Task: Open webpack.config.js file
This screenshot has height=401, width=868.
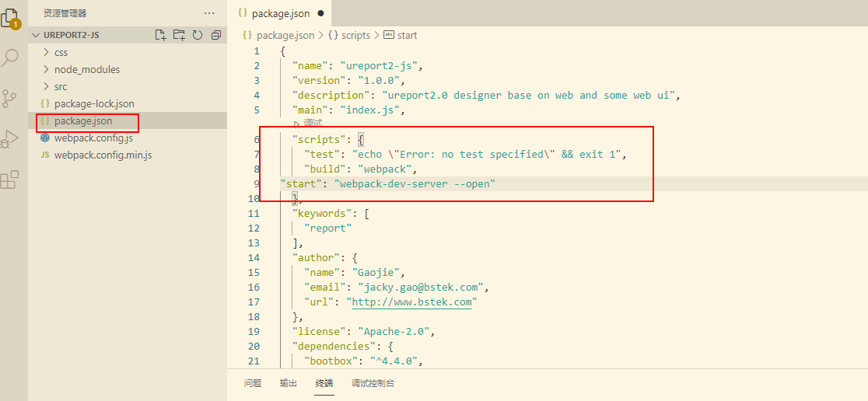Action: tap(93, 138)
